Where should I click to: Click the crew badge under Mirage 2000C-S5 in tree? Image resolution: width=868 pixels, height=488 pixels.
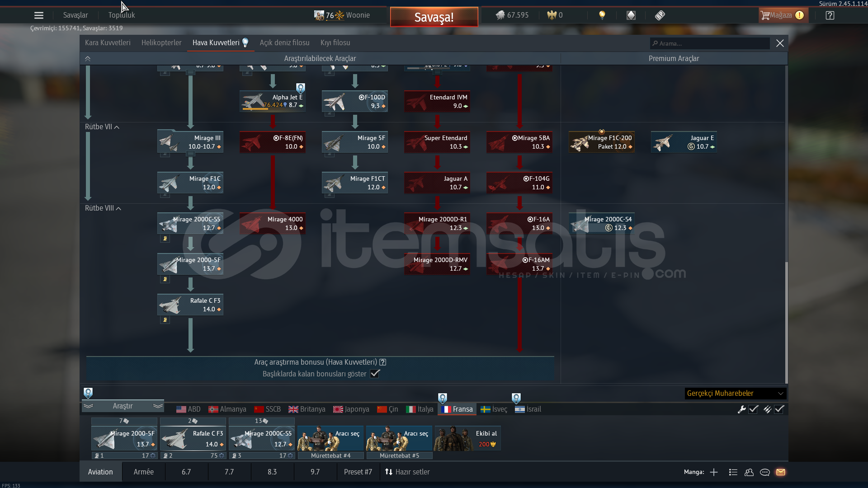pos(165,239)
